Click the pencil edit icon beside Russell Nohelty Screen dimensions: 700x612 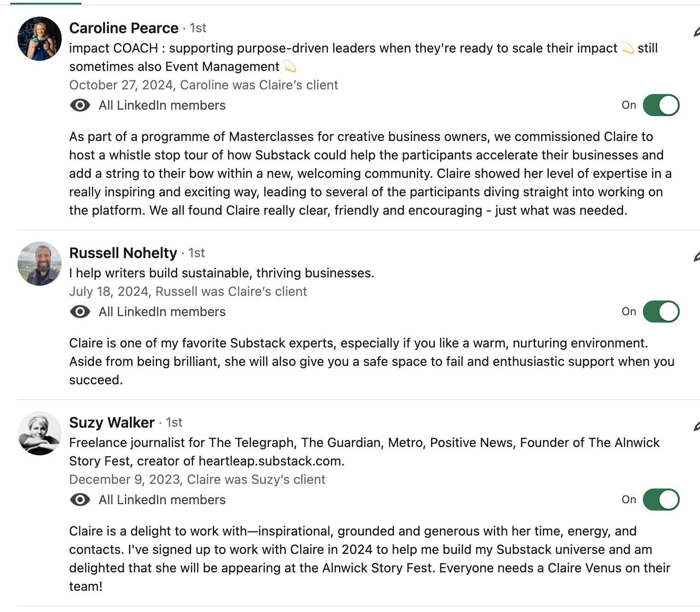click(697, 257)
